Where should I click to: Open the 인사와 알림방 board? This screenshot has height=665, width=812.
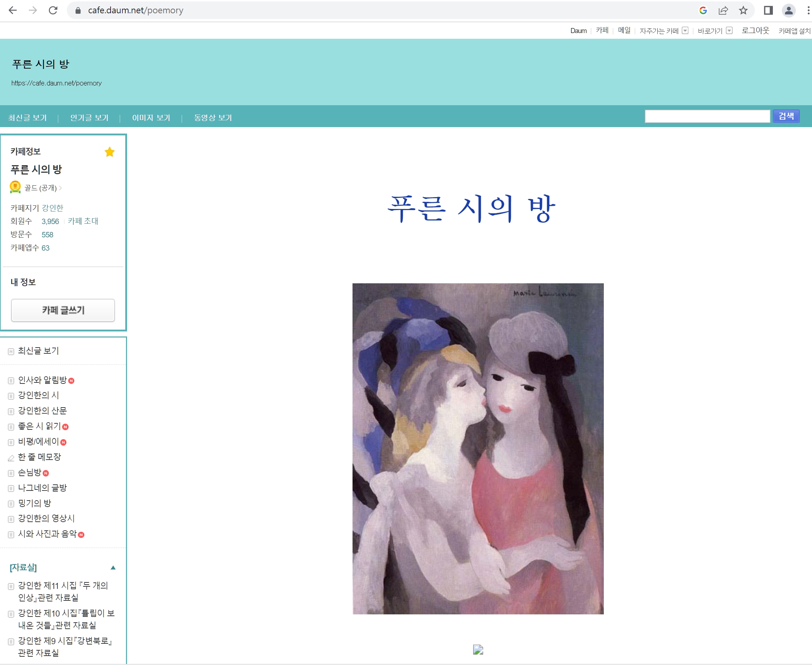point(42,380)
